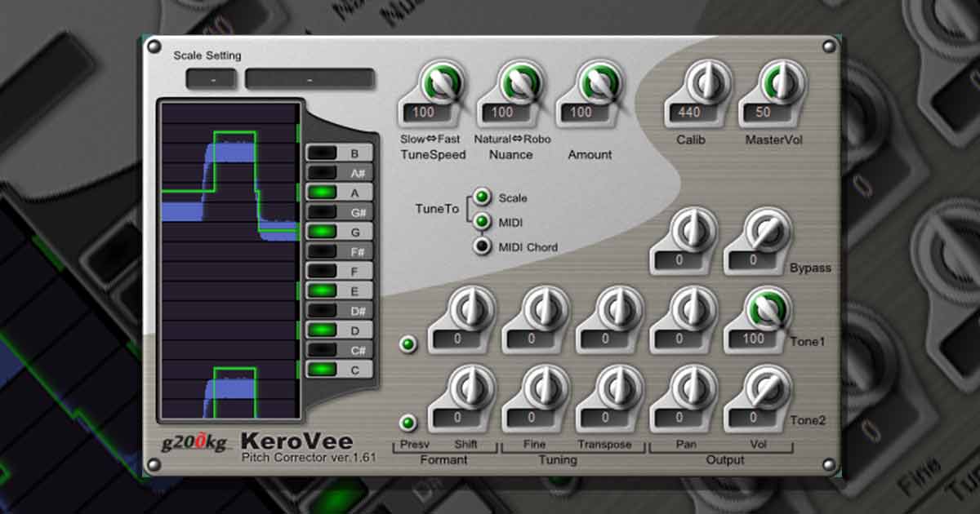Click the KeroVee title text
980x514 pixels.
(297, 442)
